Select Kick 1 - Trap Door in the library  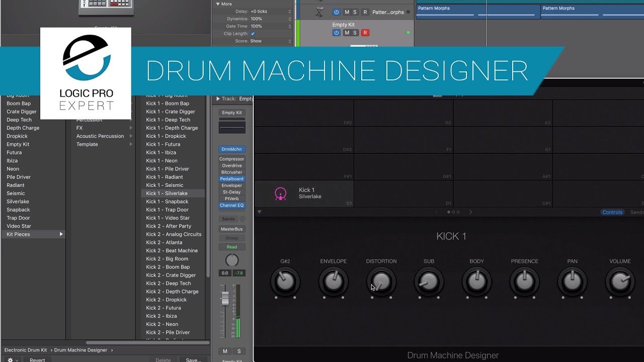pos(167,210)
